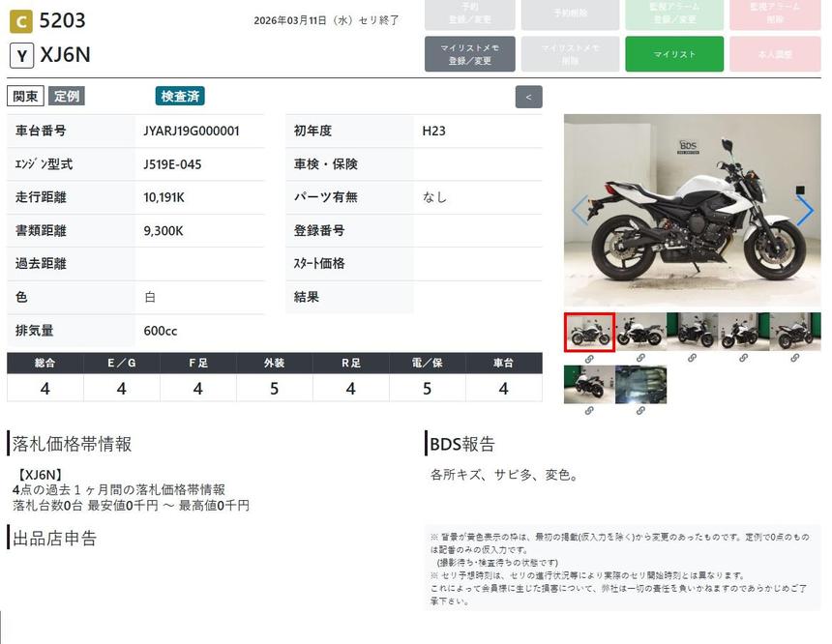Click the 本人調整 button
The height and width of the screenshot is (644, 832).
(775, 54)
